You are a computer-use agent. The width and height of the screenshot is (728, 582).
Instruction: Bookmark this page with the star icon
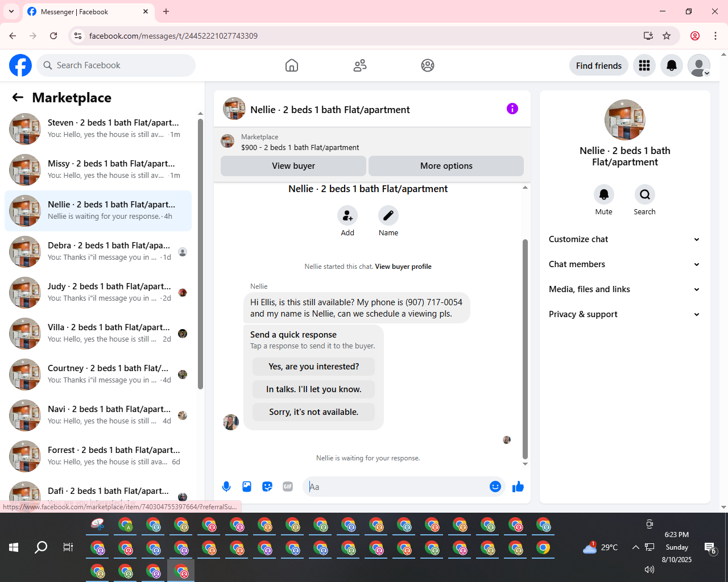667,36
